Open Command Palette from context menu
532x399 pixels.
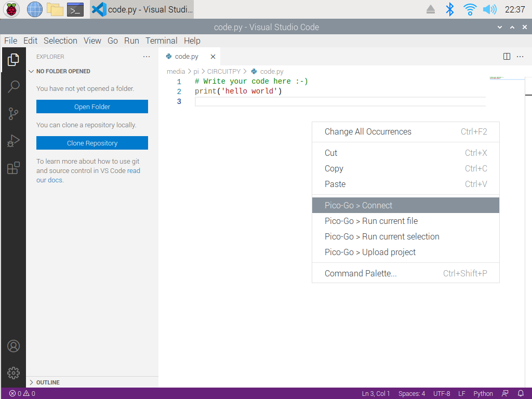point(405,273)
